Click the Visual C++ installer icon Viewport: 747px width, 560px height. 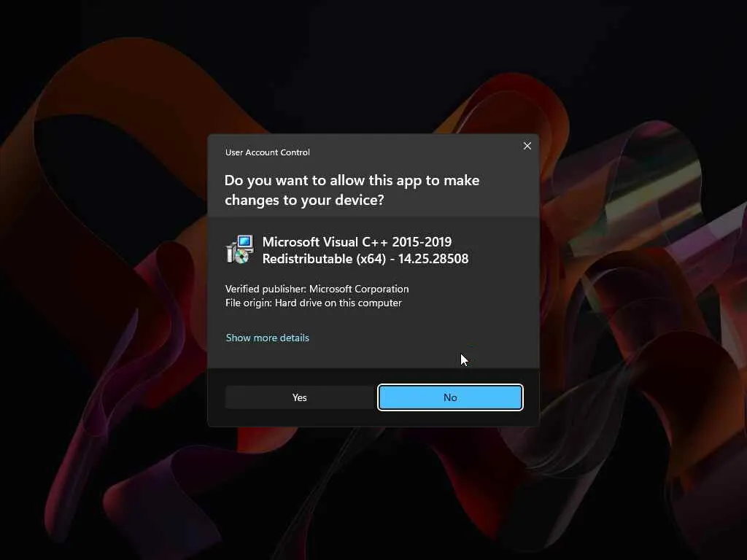[x=239, y=249]
